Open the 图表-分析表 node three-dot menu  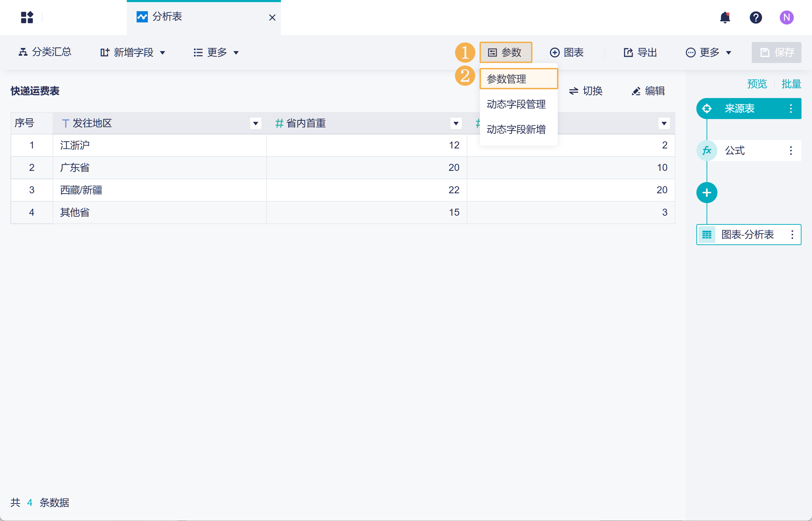tap(792, 235)
